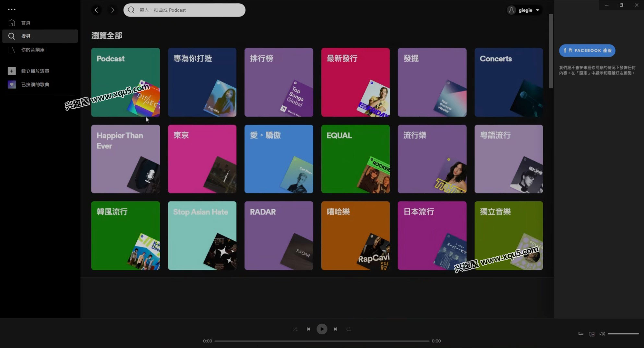
Task: Open the Happier Than Ever tile
Action: [x=125, y=159]
